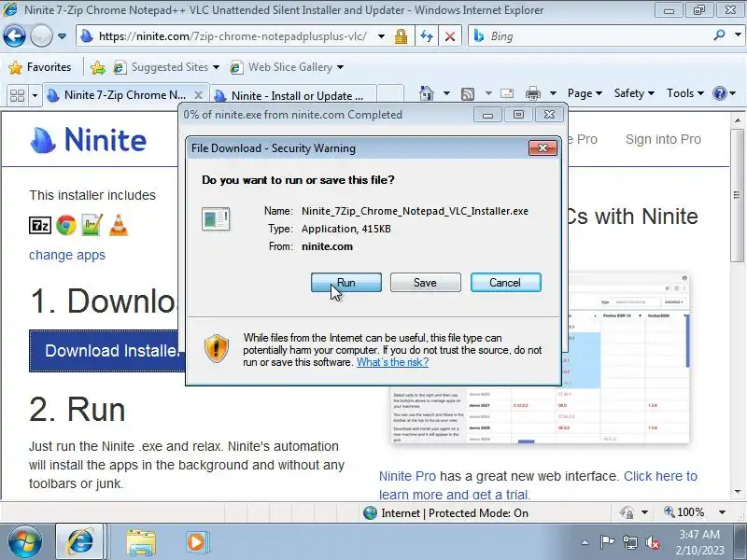Viewport: 747px width, 560px height.
Task: Click the Action Center flag icon
Action: [x=606, y=542]
